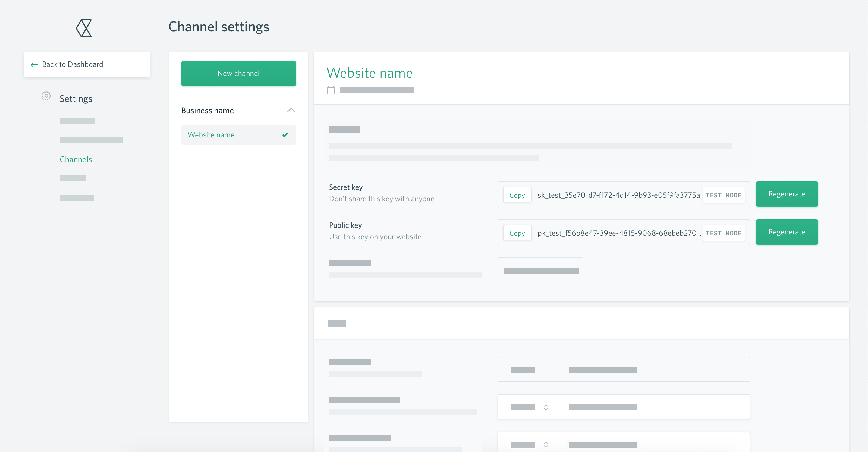Copy the public key

(517, 233)
